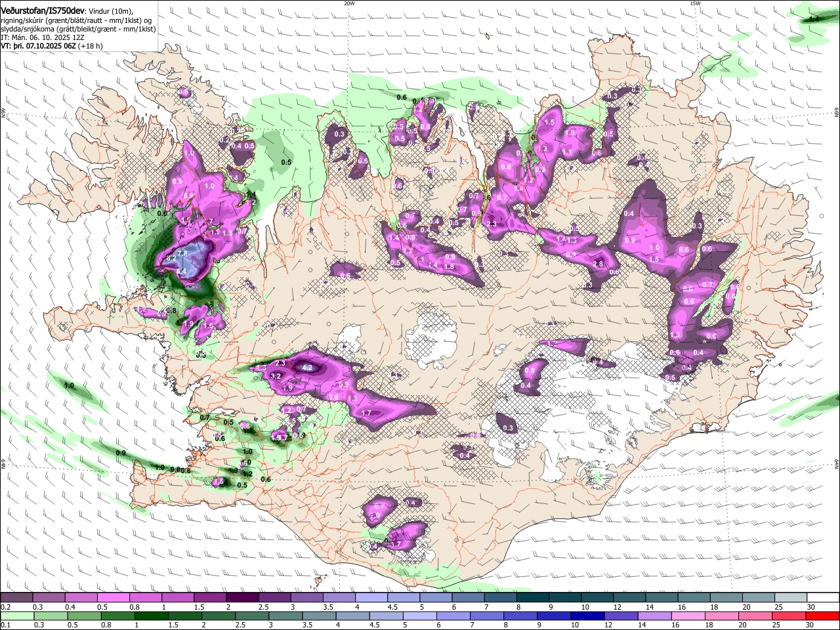
Task: Click the bright red lower legend swatch after 30
Action: pyautogui.click(x=823, y=616)
